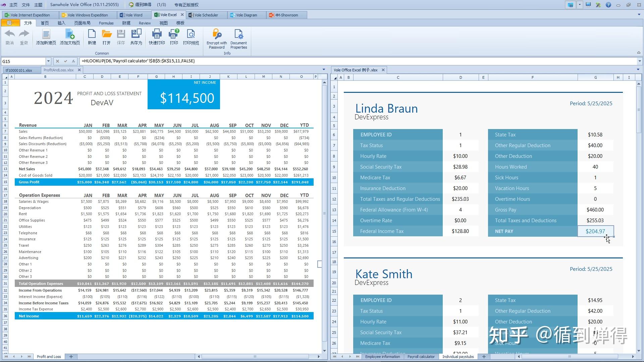
Task: Collapse the ribbon with chevron
Action: point(639,53)
